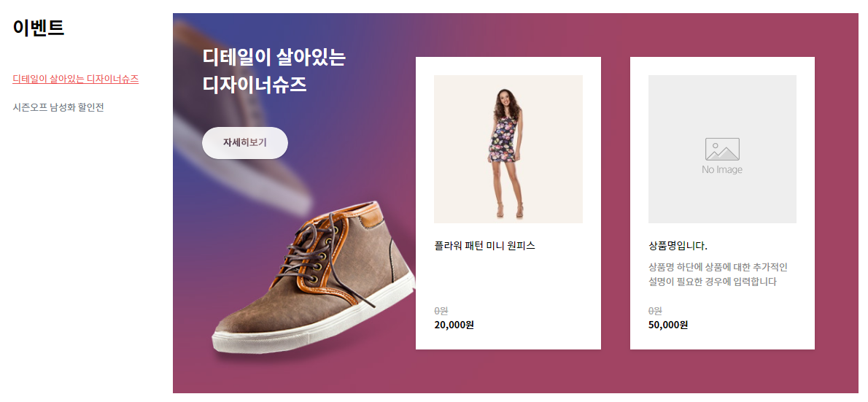
Task: Switch to the 시즌오프 남성화 할인전 event
Action: (58, 107)
